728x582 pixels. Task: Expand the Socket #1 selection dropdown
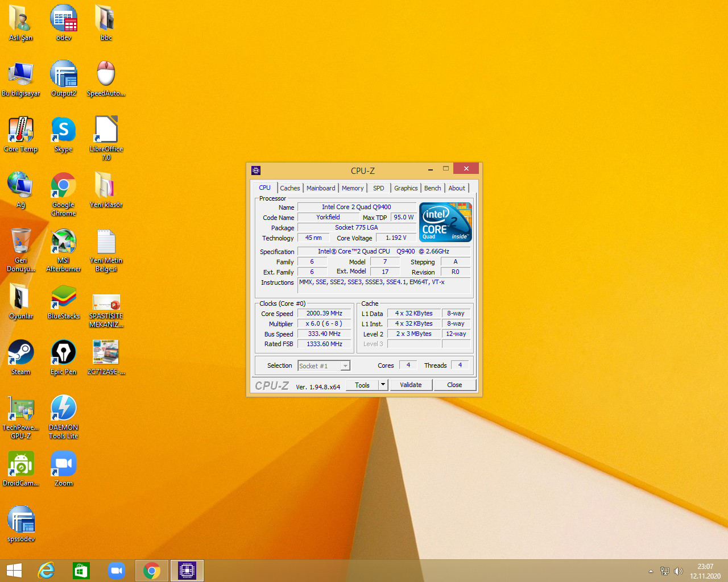point(345,366)
